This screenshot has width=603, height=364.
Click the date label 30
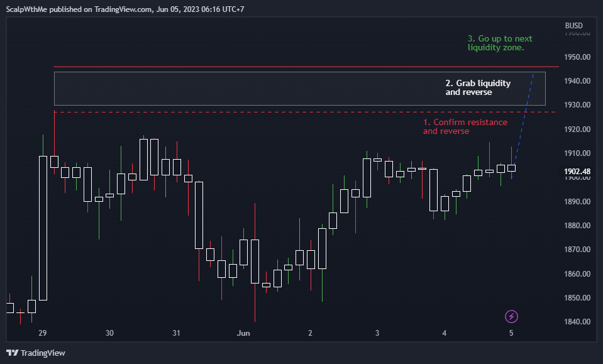(109, 333)
